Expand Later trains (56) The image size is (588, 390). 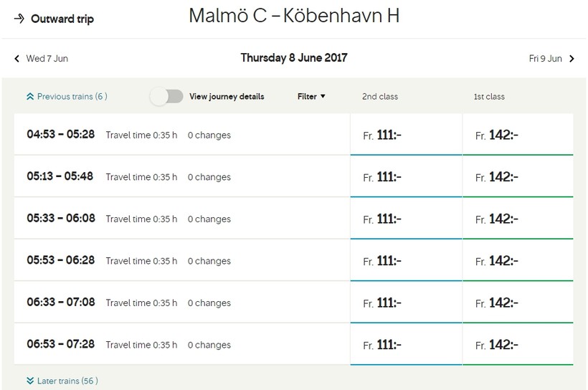click(67, 381)
